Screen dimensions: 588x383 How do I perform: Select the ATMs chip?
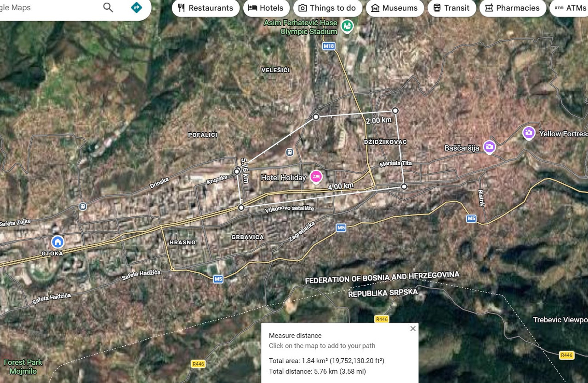click(x=569, y=8)
